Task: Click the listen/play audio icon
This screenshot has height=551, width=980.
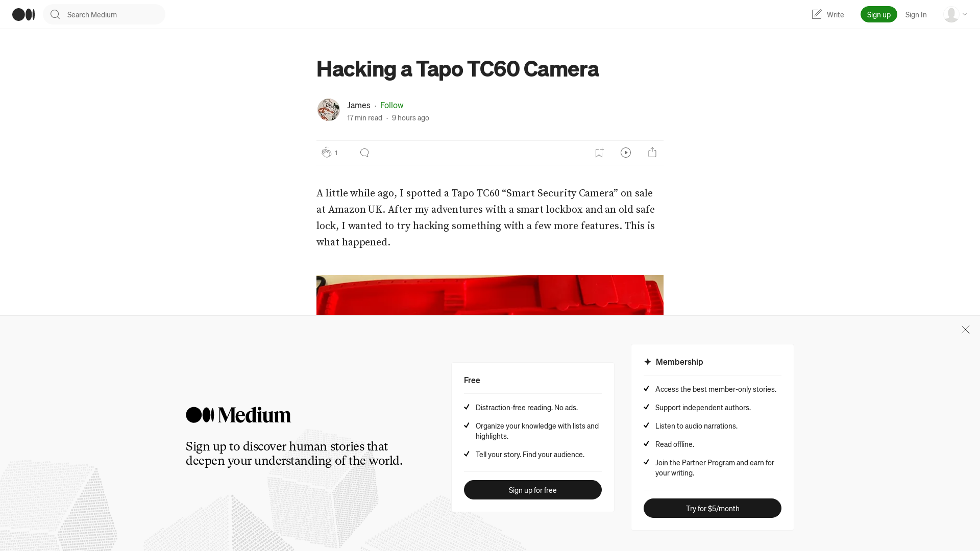Action: coord(626,152)
